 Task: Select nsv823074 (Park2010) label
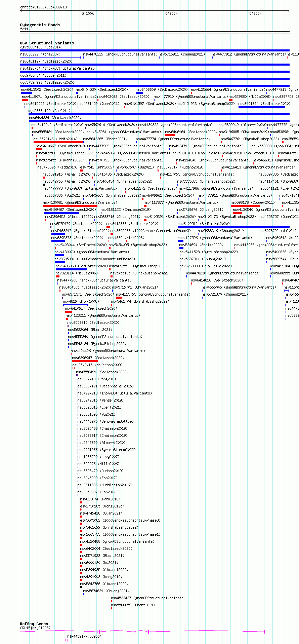click(100, 499)
